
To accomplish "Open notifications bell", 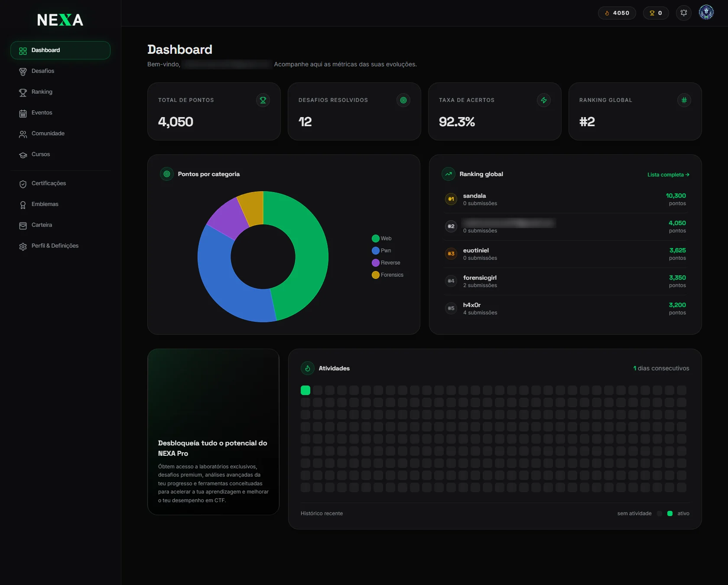I will pyautogui.click(x=684, y=13).
